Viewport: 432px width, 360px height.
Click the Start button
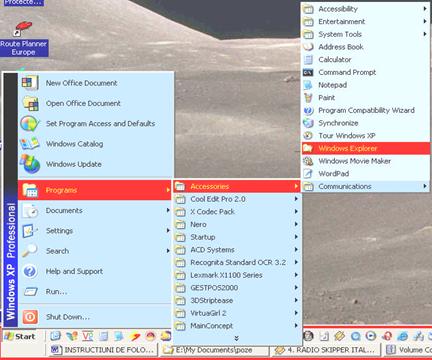(x=21, y=336)
